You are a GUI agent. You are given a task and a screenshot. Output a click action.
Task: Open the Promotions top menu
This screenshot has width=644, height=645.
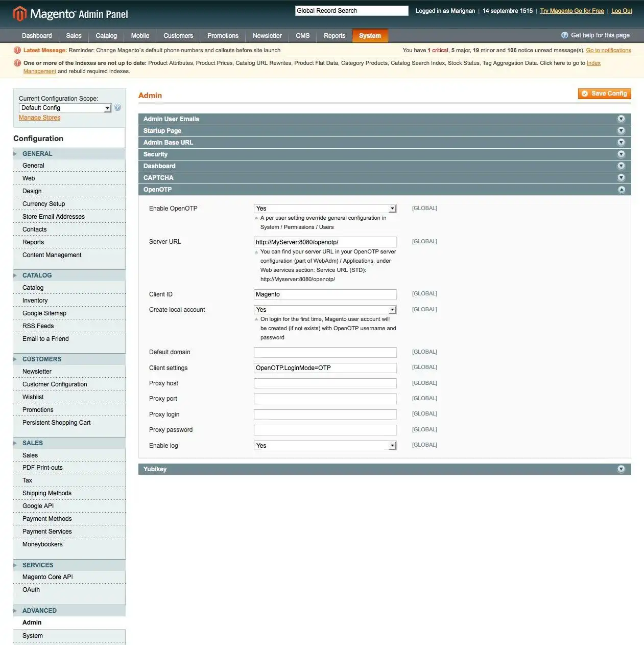[x=223, y=36]
